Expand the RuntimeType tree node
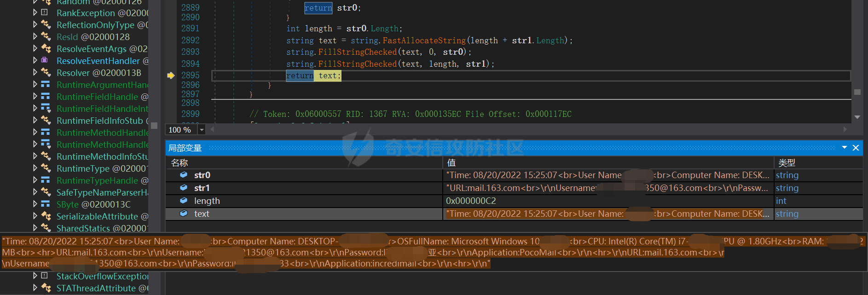Image resolution: width=868 pixels, height=295 pixels. (x=35, y=168)
